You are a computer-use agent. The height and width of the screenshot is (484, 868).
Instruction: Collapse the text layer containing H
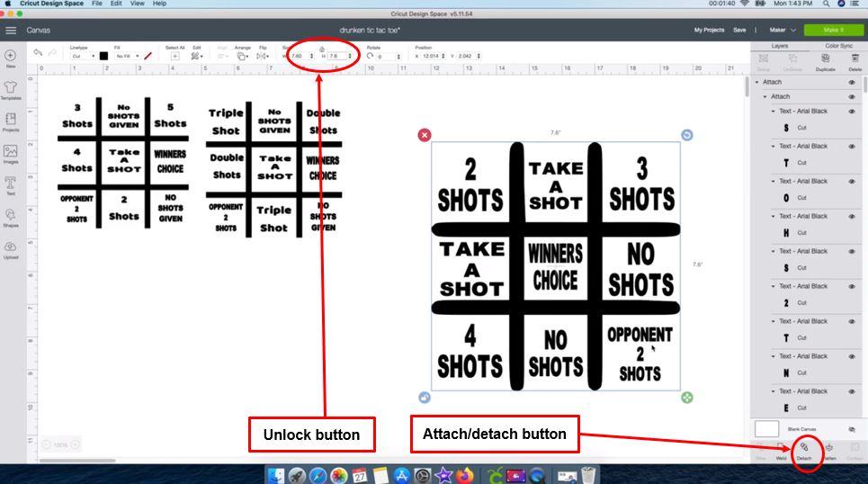(774, 217)
